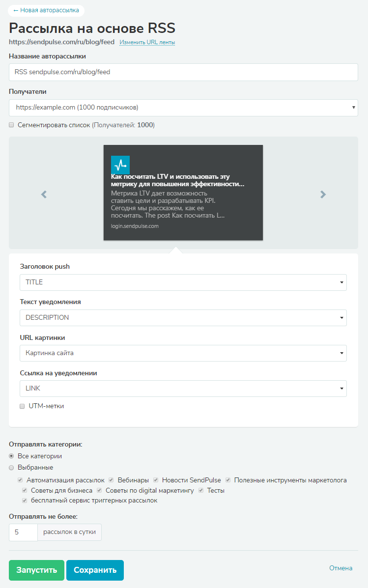The width and height of the screenshot is (368, 588).
Task: Open Получатели dropdown list
Action: point(183,108)
